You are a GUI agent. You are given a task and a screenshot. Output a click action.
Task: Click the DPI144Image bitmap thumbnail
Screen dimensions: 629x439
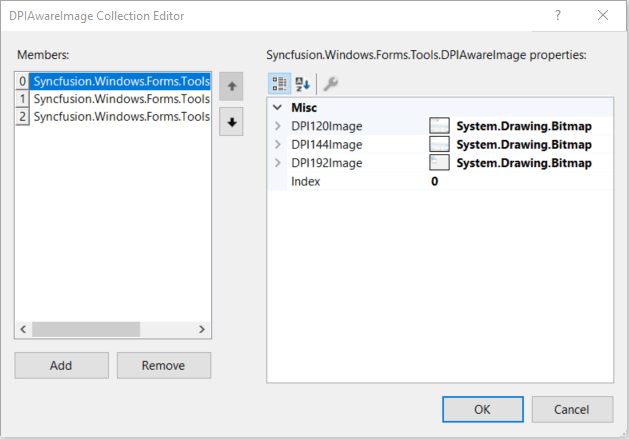click(439, 144)
